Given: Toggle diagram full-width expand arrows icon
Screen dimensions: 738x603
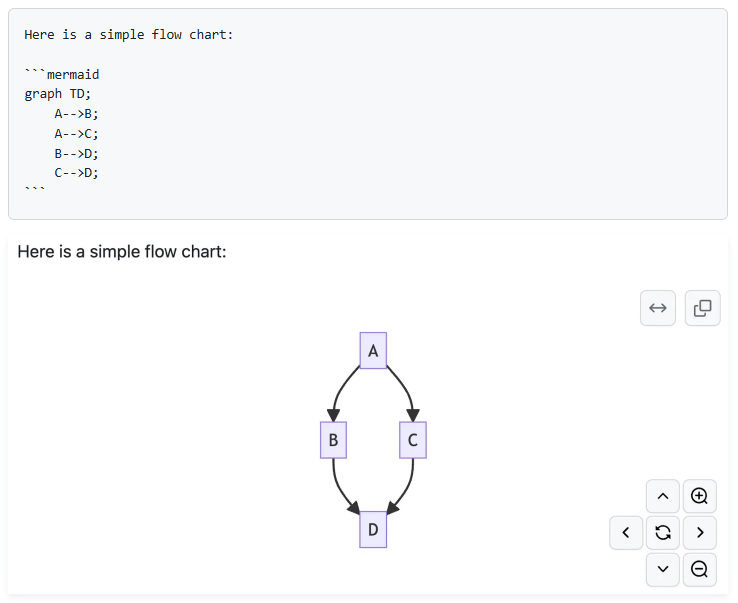Looking at the screenshot, I should [658, 308].
